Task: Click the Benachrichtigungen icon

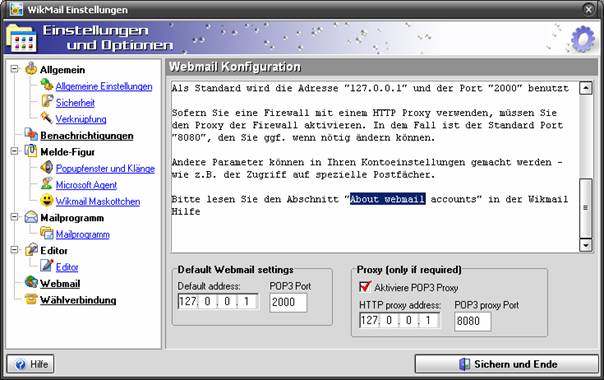Action: pyautogui.click(x=31, y=135)
